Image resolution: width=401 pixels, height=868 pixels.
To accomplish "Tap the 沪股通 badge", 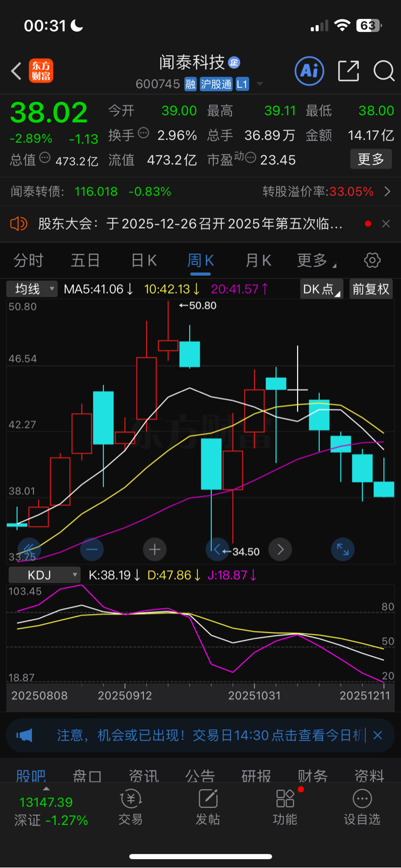I will 216,84.
